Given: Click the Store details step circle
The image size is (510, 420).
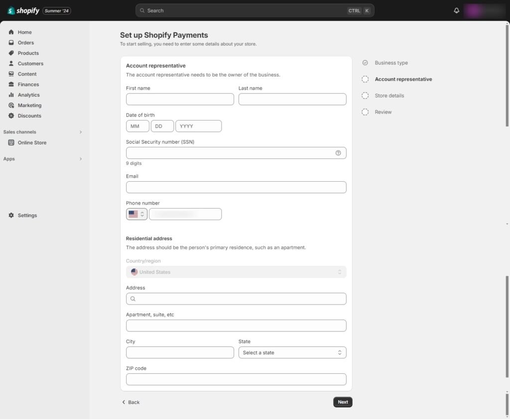Looking at the screenshot, I should [x=365, y=96].
